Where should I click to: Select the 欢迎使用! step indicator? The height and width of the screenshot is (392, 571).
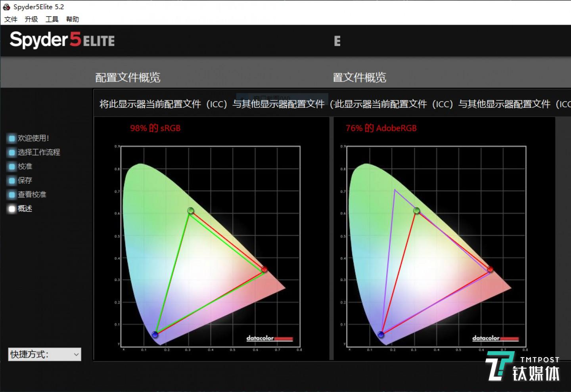pos(12,138)
